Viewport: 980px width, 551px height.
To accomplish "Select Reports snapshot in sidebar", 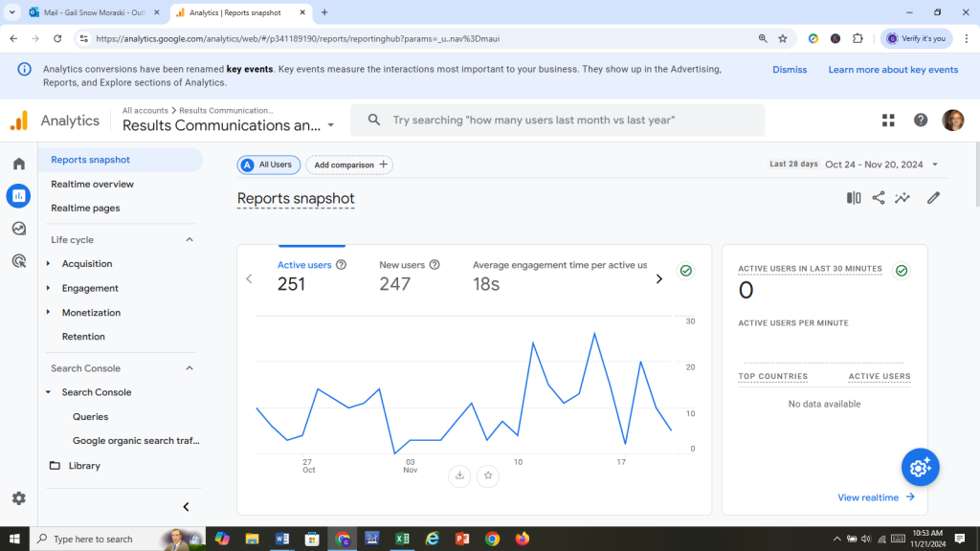I will coord(122,160).
